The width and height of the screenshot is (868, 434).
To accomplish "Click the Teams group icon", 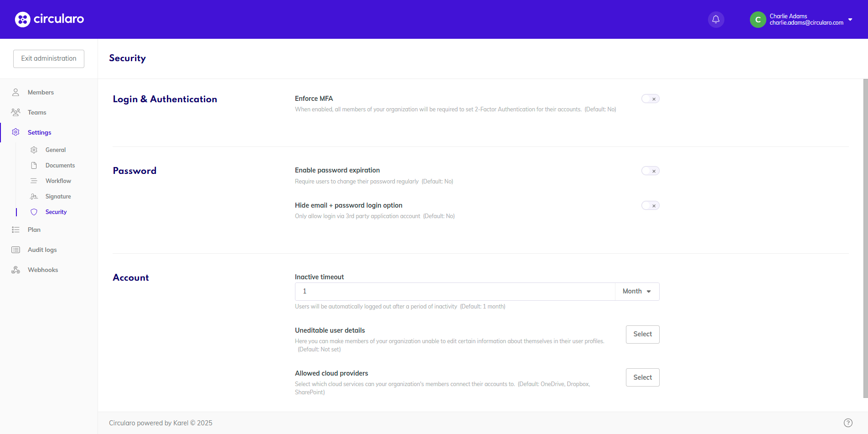I will (x=15, y=112).
